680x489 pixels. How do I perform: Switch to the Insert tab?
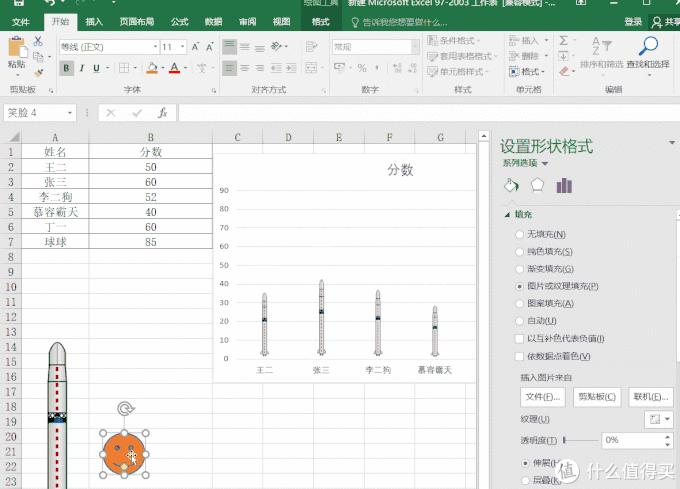[94, 22]
